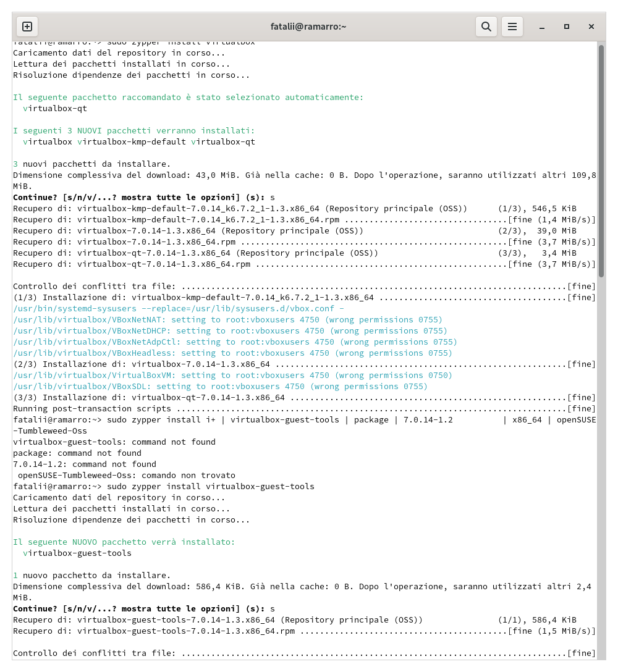Click the VBoxHeadless wrong permissions line
618x672 pixels.
(x=233, y=353)
